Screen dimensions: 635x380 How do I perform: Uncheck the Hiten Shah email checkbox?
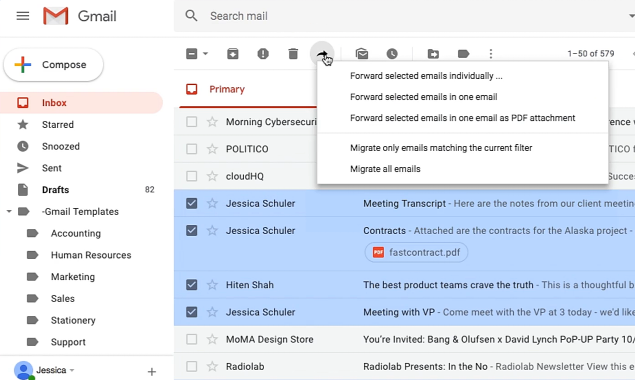192,284
